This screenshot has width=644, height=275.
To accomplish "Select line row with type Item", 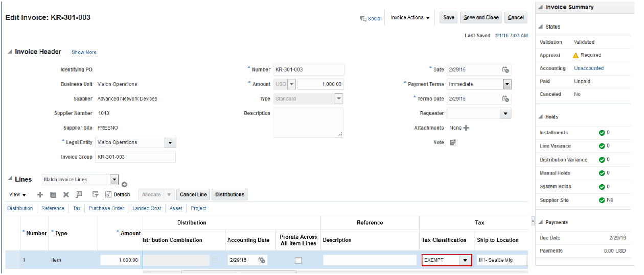I will (56, 260).
